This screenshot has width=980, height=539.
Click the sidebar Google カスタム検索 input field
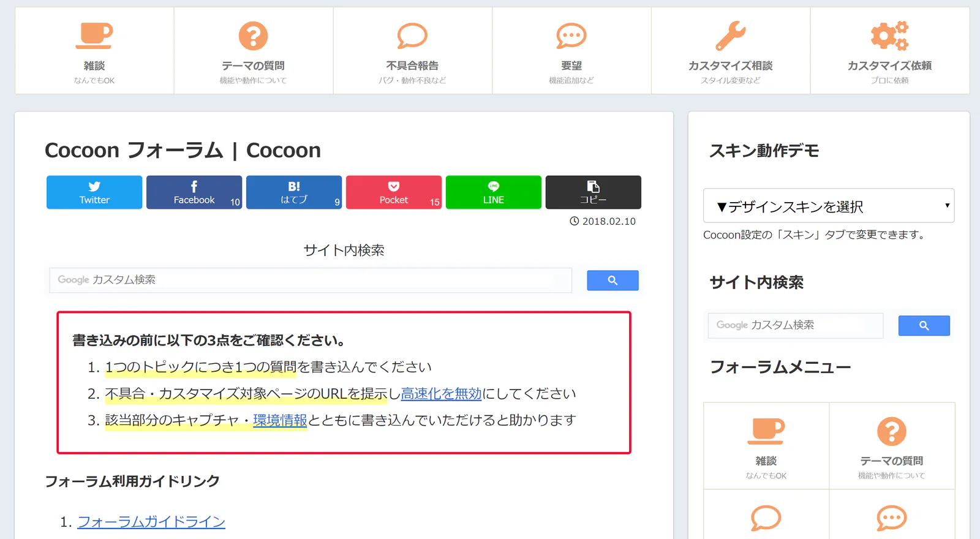click(x=796, y=325)
